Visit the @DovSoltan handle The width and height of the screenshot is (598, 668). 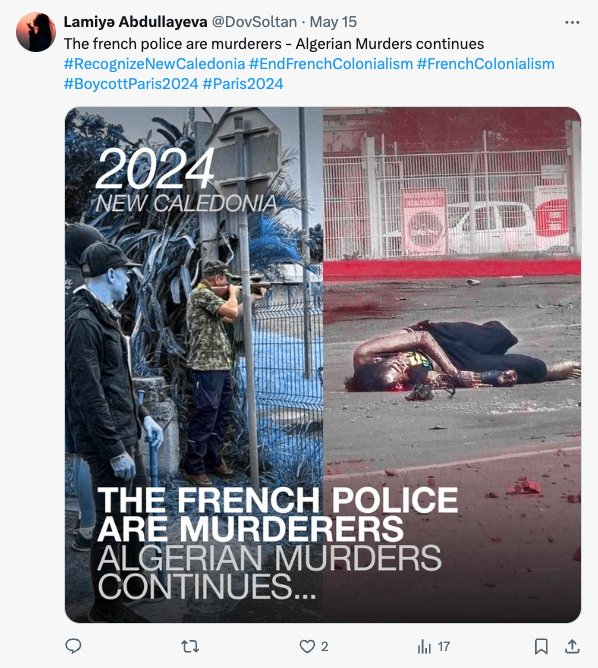click(254, 22)
